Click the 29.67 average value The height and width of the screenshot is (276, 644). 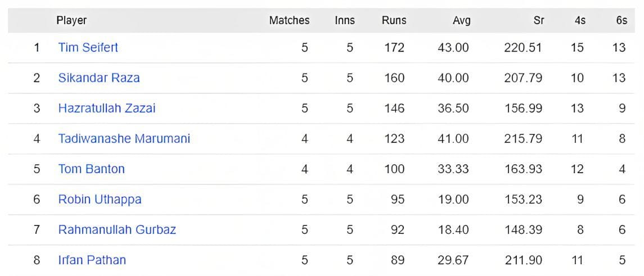453,260
